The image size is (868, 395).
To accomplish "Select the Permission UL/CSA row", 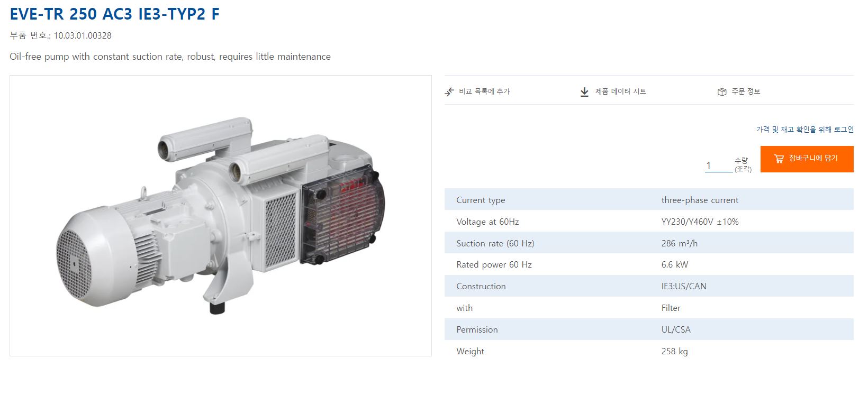I will click(649, 329).
